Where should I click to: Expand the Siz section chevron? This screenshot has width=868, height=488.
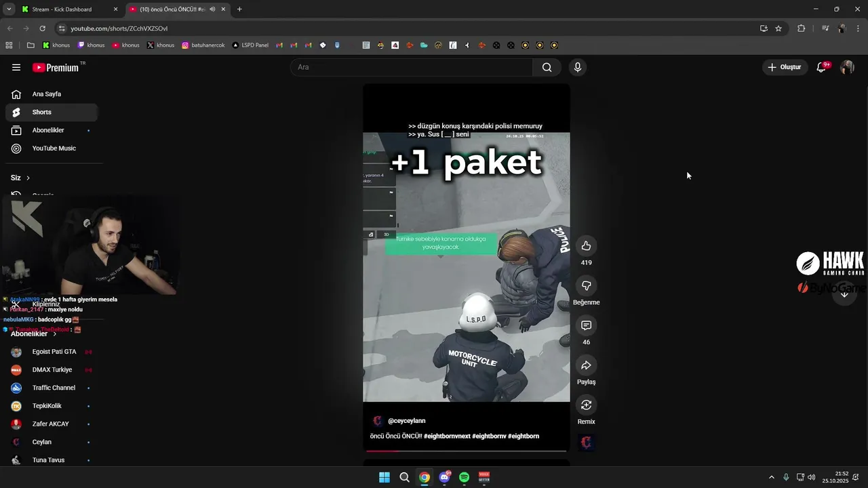(28, 178)
